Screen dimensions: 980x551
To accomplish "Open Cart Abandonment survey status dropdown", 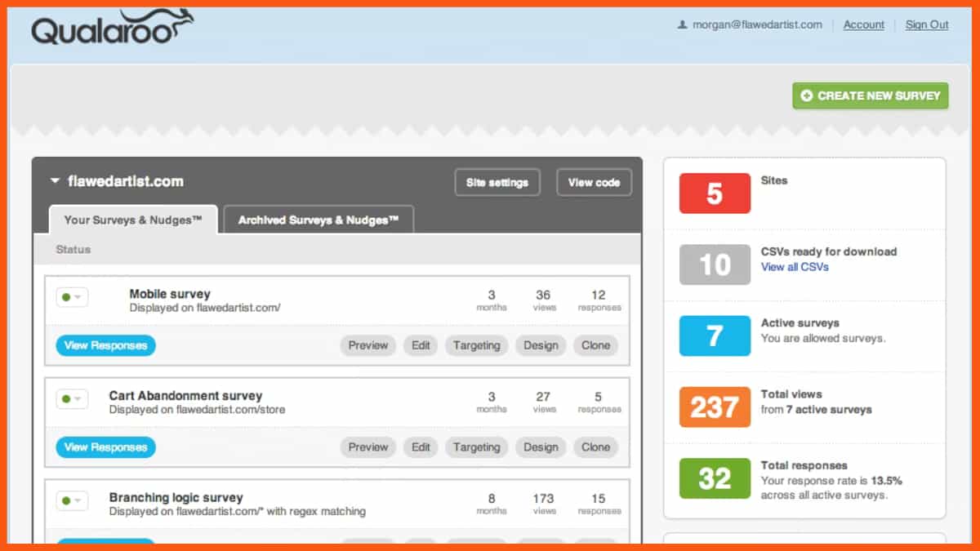I will click(72, 399).
